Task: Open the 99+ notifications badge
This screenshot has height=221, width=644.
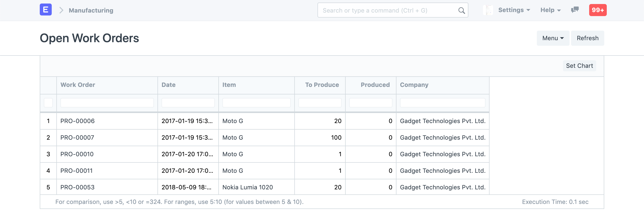Action: coord(598,10)
